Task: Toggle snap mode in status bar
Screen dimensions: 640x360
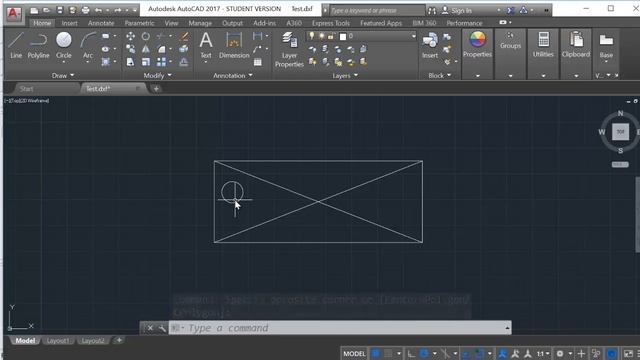Action: 388,353
